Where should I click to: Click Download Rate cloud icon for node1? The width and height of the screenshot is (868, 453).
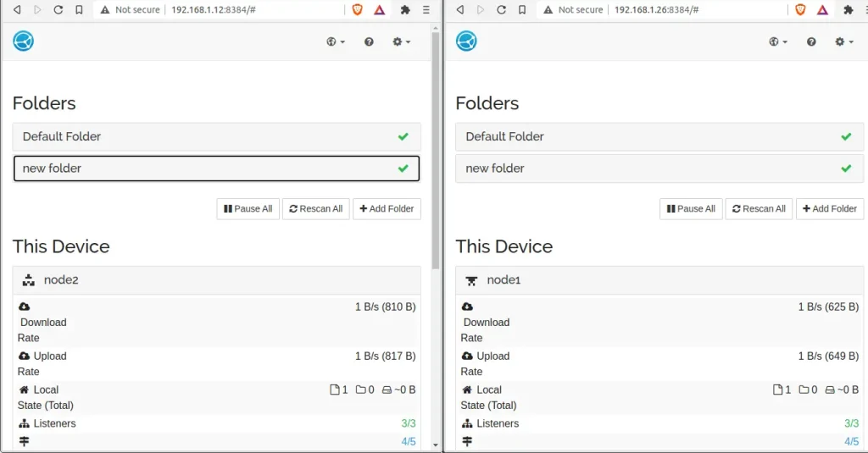coord(467,307)
